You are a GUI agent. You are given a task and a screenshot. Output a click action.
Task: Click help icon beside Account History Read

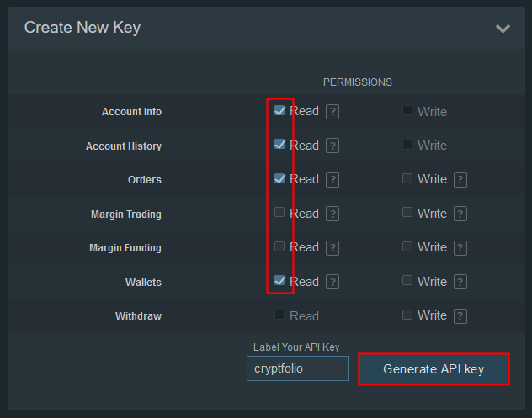(x=332, y=146)
